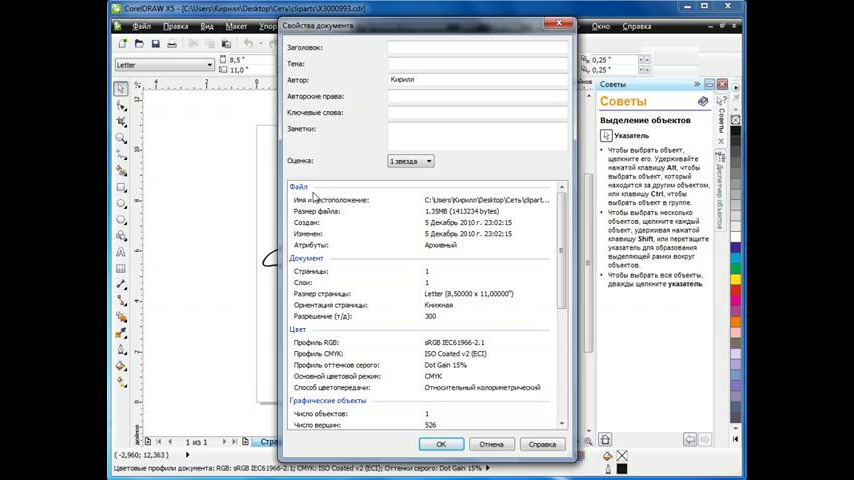Screen dimensions: 854x480
Task: Click the back arrow in Советы panel
Action: (689, 439)
